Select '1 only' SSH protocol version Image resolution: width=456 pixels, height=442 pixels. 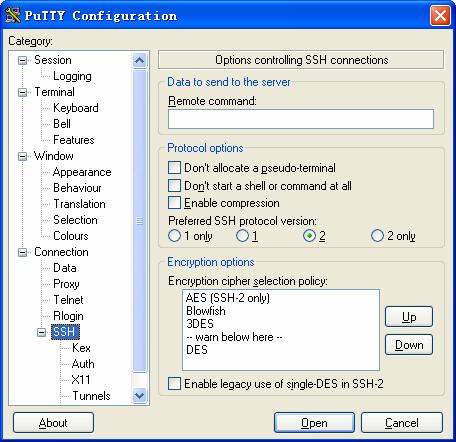pyautogui.click(x=174, y=236)
